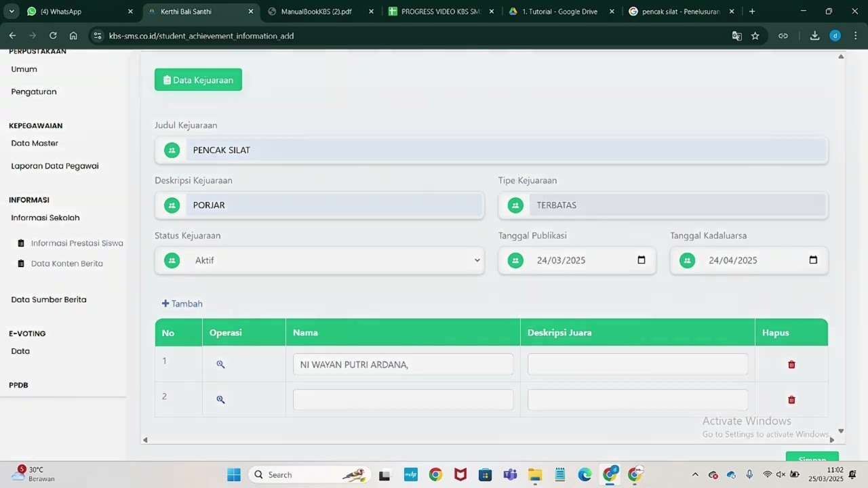
Task: Open Data Sumber Berita in the sidebar
Action: (49, 300)
